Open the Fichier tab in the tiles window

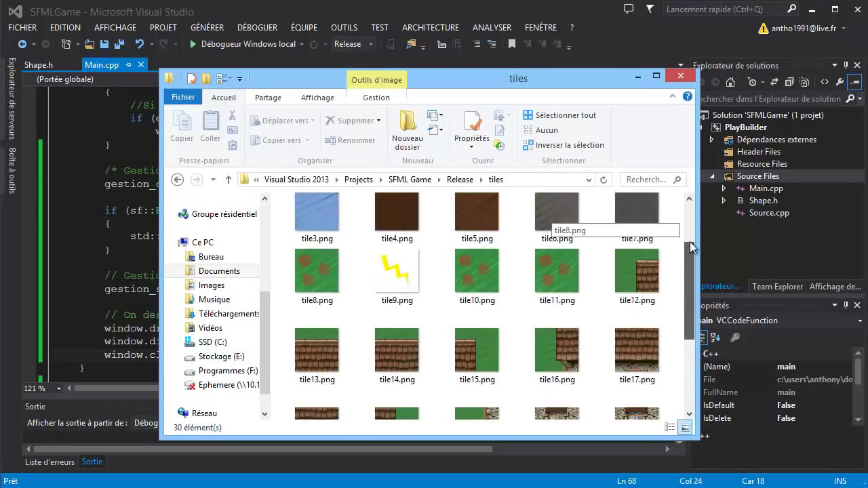183,97
